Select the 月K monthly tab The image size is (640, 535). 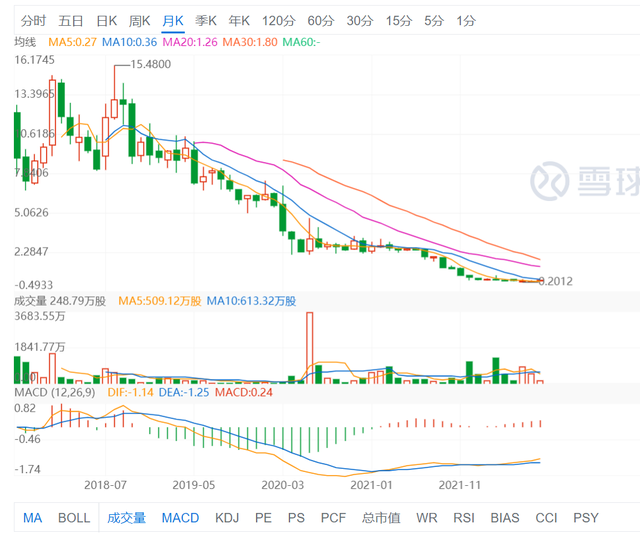[x=173, y=20]
